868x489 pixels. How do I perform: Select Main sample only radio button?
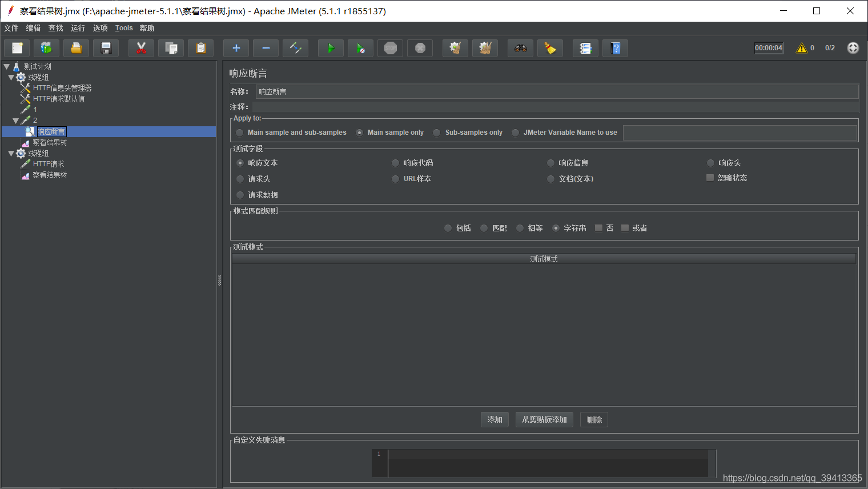pyautogui.click(x=359, y=133)
